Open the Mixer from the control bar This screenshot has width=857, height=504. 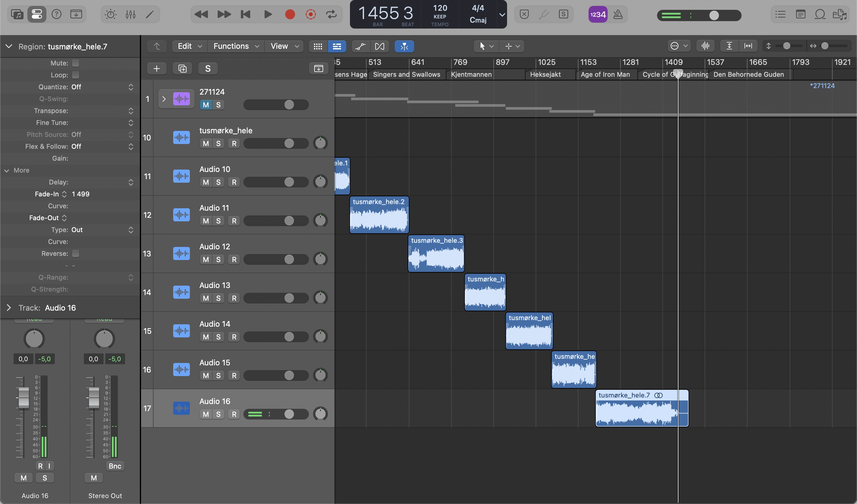(131, 14)
